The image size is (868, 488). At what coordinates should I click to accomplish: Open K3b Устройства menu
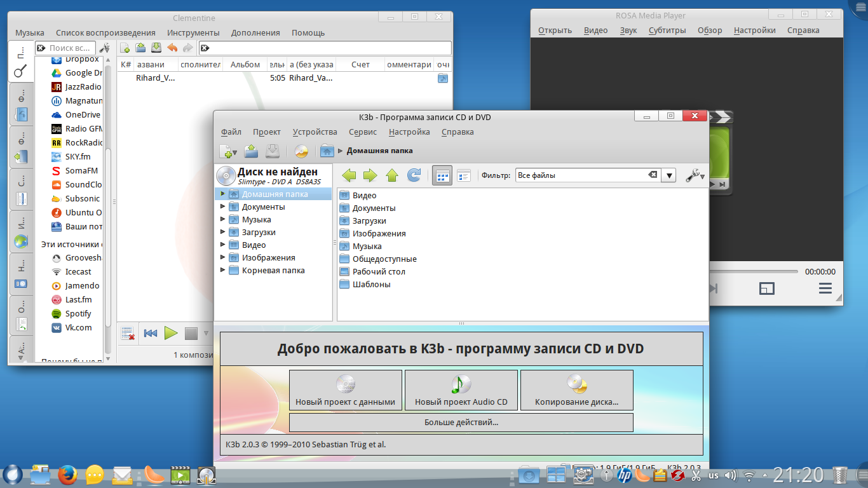click(x=315, y=132)
